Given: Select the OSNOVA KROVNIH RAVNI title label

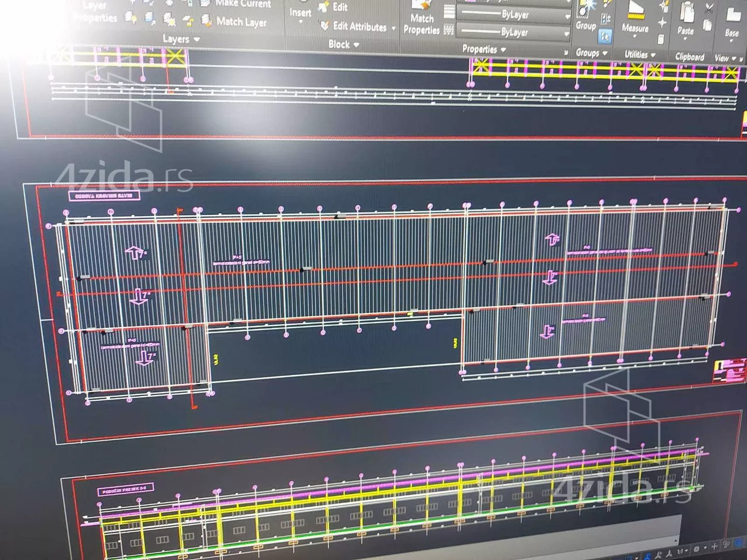Looking at the screenshot, I should click(104, 196).
